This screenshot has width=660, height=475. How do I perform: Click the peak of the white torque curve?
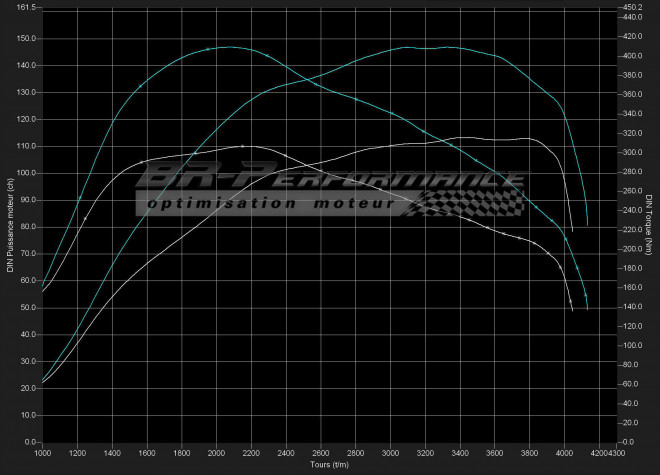[x=243, y=146]
